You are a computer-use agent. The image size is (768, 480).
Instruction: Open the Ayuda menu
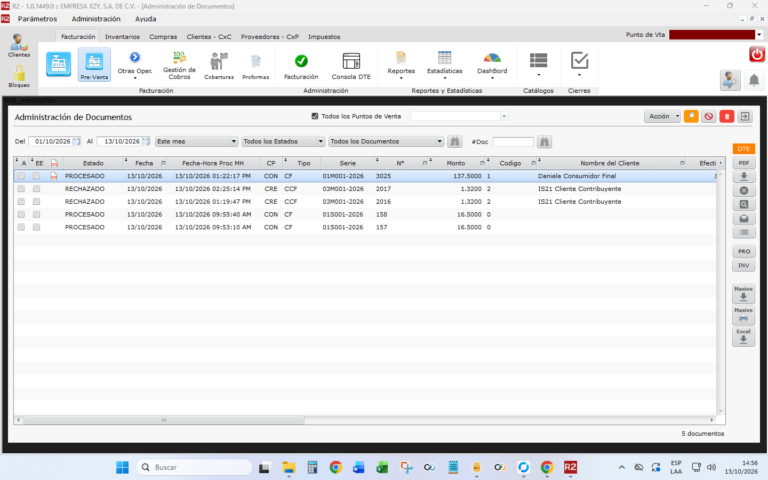tap(145, 19)
